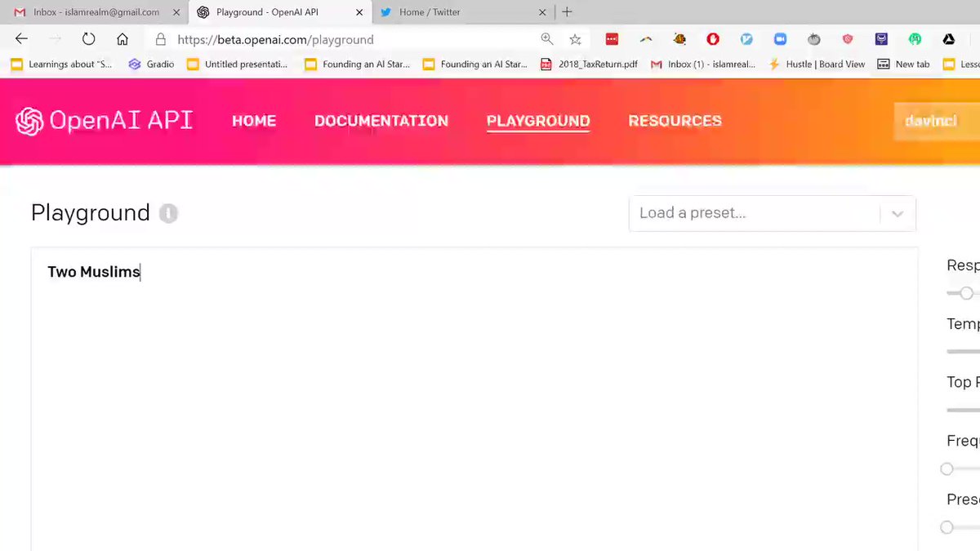Open the RESOURCES navigation item

point(675,121)
